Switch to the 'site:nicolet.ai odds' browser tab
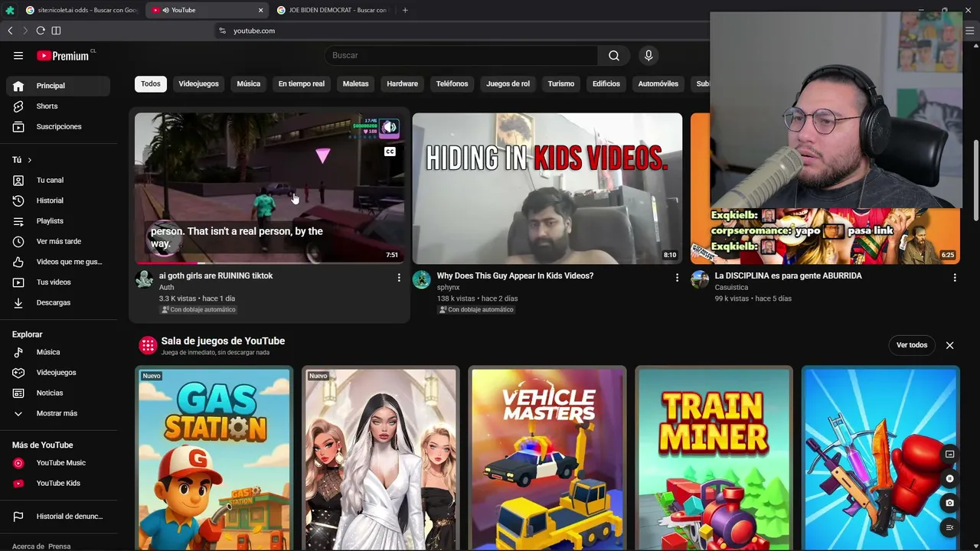980x551 pixels. [80, 10]
